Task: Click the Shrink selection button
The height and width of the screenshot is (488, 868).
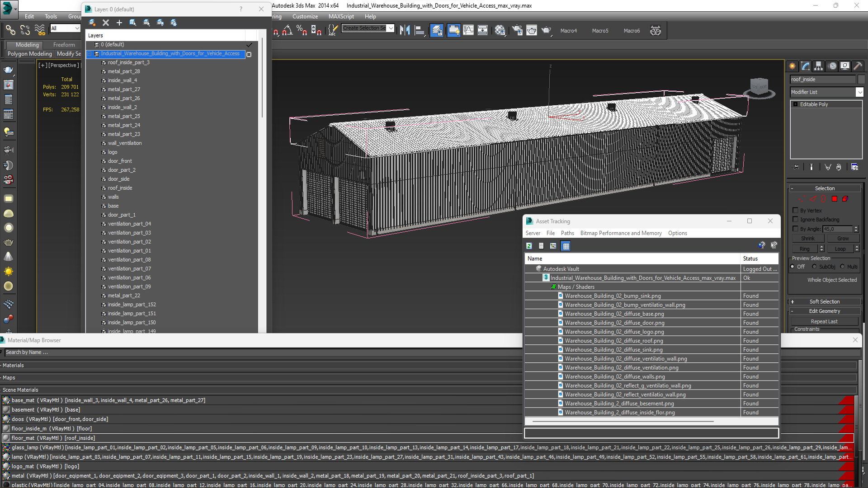Action: tap(807, 239)
